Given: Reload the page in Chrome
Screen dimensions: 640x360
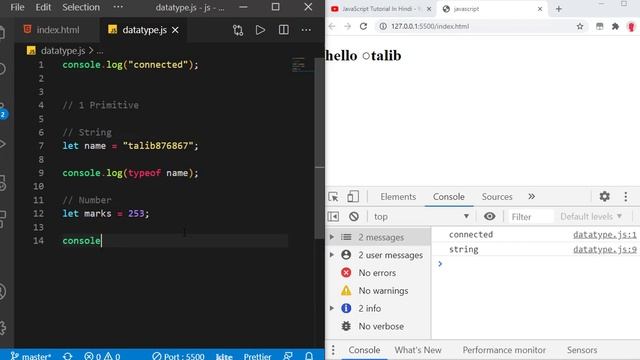Looking at the screenshot, I should pos(363,26).
